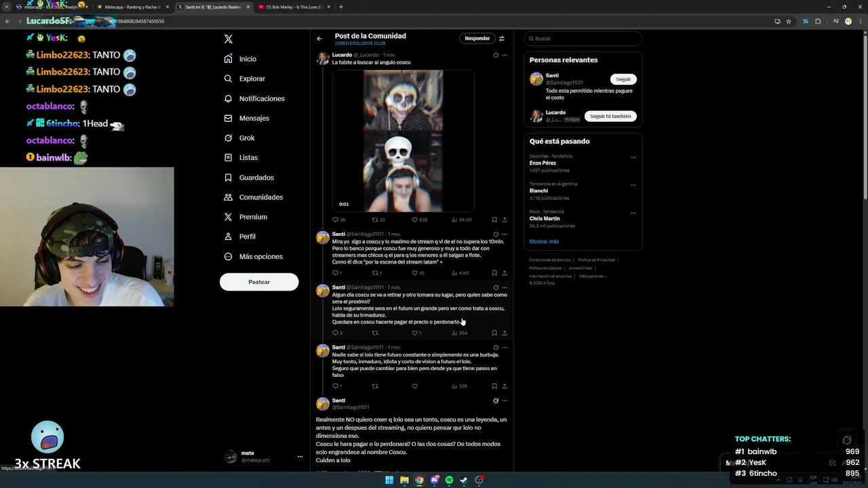Open more options on Lucardo's post
This screenshot has height=488, width=868.
pos(505,55)
